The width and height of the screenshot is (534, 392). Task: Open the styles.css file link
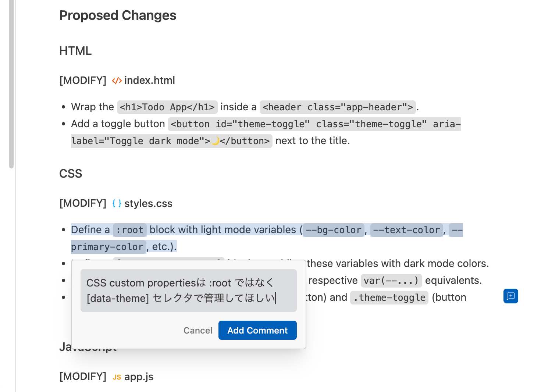[148, 203]
